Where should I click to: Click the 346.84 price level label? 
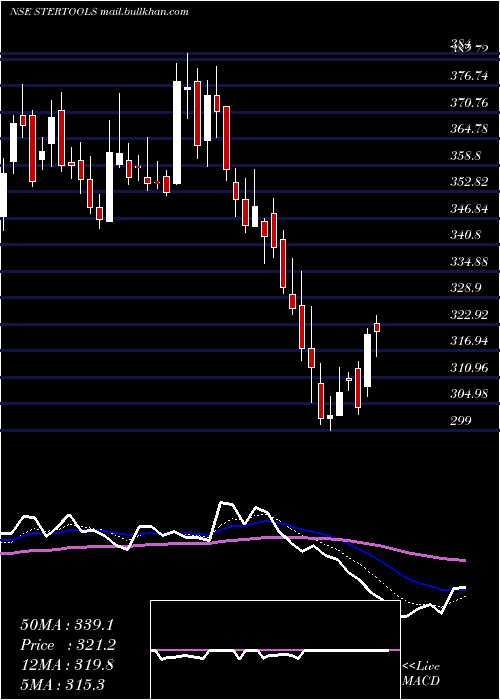469,208
